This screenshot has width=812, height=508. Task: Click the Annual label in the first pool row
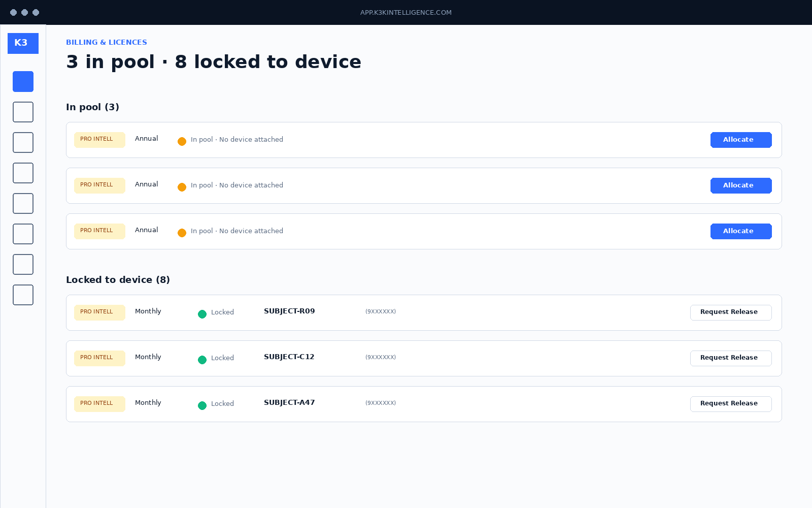(x=147, y=139)
